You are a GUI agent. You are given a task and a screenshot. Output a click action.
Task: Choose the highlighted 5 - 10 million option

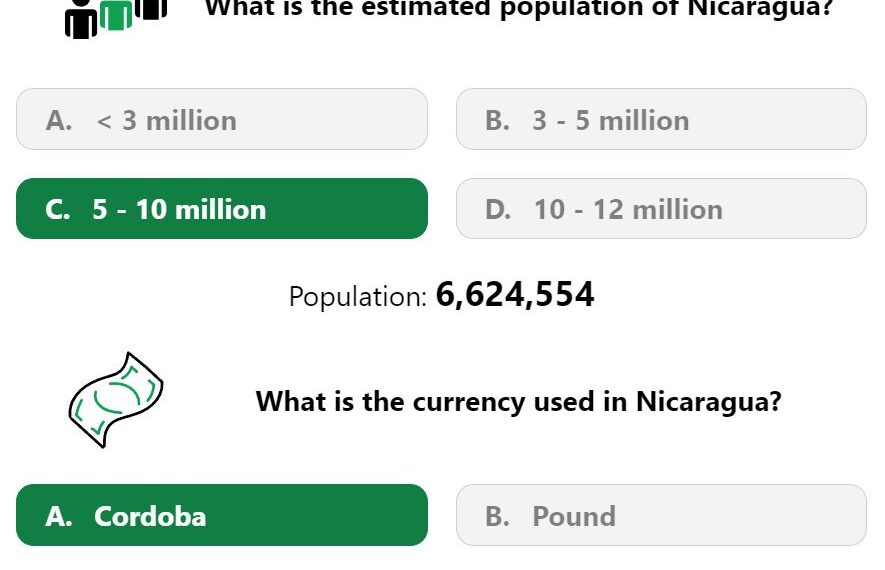tap(222, 208)
